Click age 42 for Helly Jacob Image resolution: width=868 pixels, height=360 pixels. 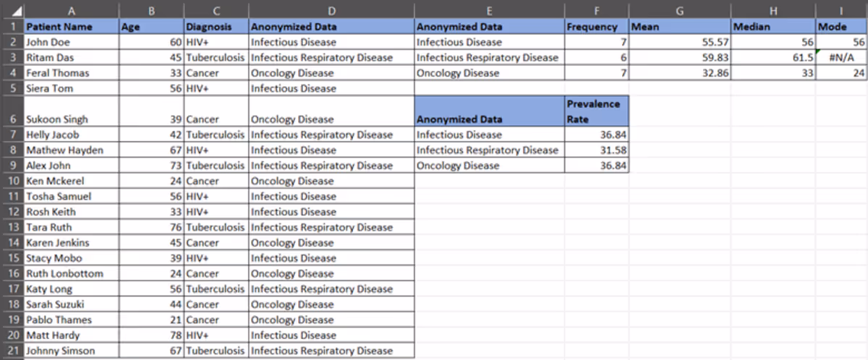(x=152, y=134)
